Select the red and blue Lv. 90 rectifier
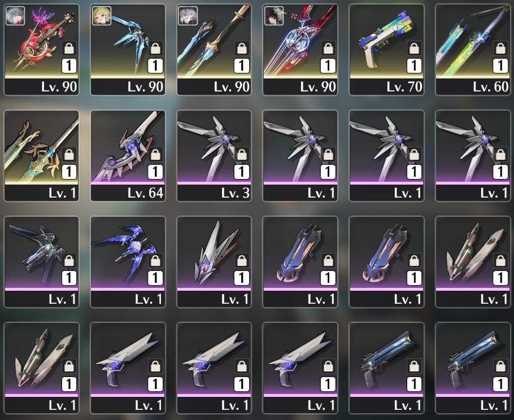Image resolution: width=514 pixels, height=420 pixels. click(300, 50)
